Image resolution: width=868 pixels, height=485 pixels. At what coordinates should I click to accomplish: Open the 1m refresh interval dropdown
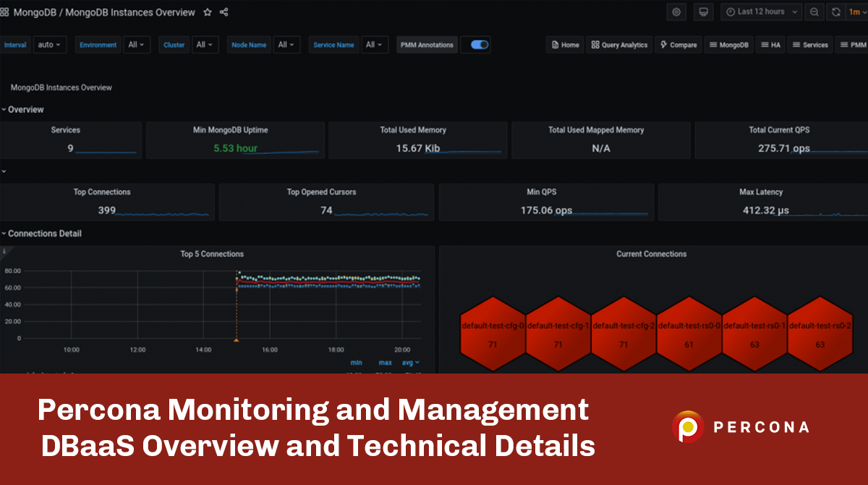(856, 12)
